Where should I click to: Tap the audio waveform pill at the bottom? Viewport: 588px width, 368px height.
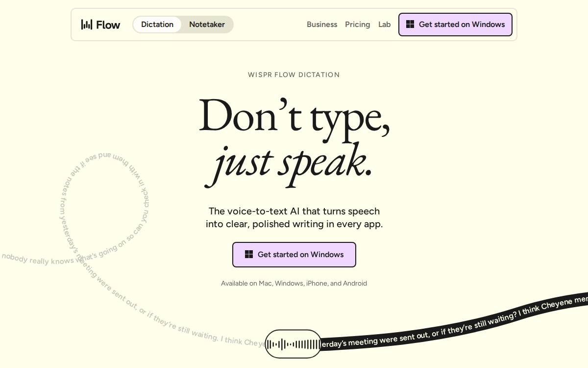tap(293, 344)
